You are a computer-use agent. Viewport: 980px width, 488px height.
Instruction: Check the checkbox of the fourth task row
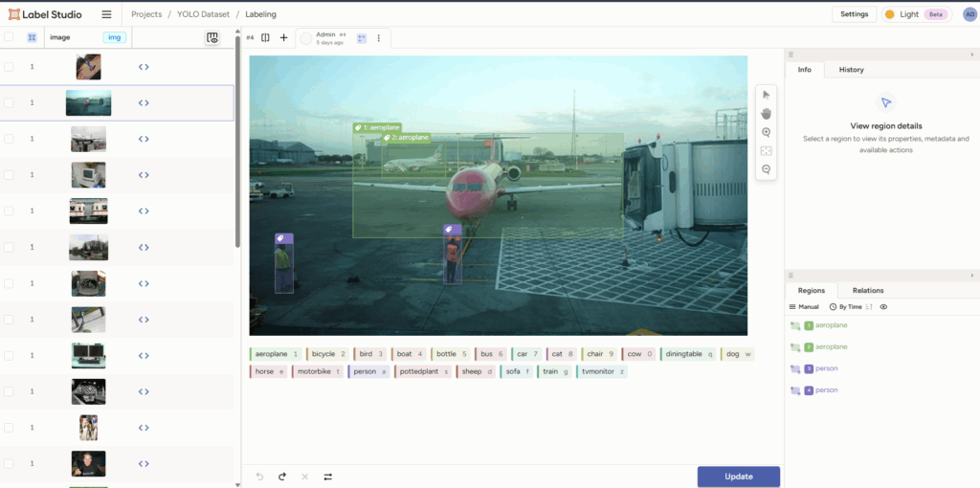(9, 175)
